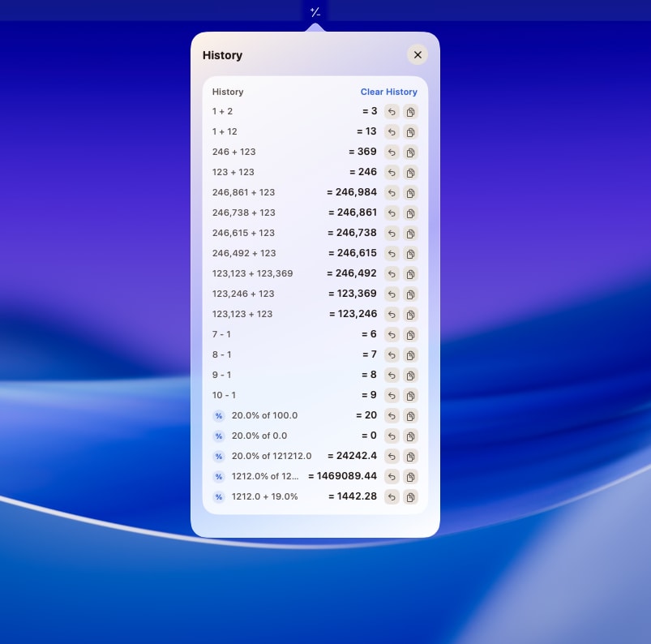Restore the 246,861 + 123 calculation
This screenshot has width=651, height=644.
pos(392,193)
